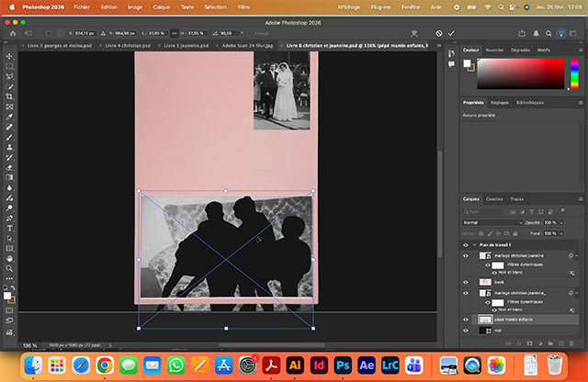
Task: Select the Rectangle shape tool
Action: [x=9, y=249]
